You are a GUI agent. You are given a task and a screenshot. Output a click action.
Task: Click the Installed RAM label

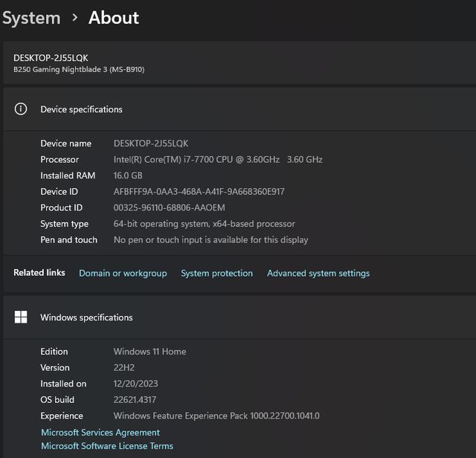click(x=68, y=175)
